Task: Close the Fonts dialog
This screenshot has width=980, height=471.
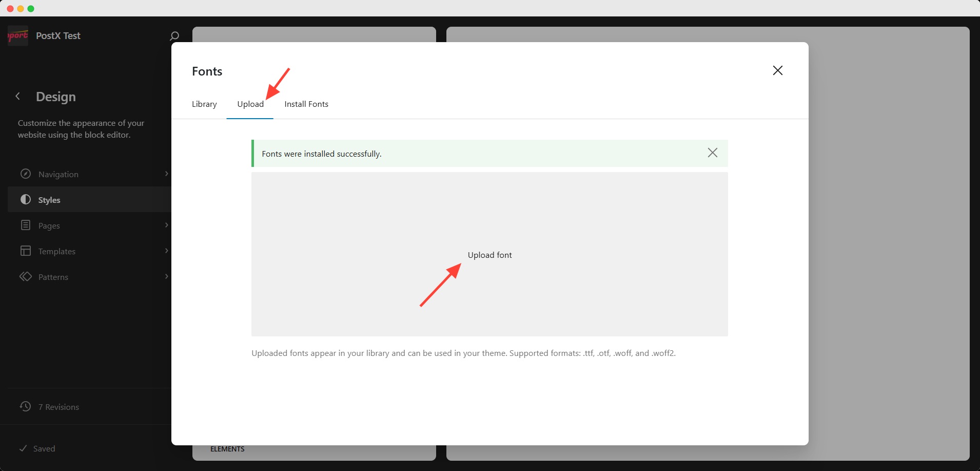Action: (x=777, y=70)
